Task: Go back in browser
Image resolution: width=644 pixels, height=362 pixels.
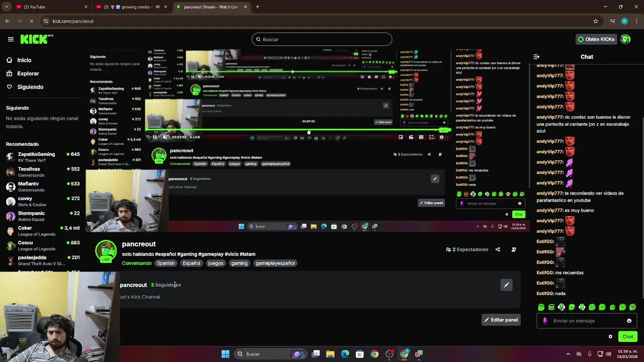Action: (7, 21)
